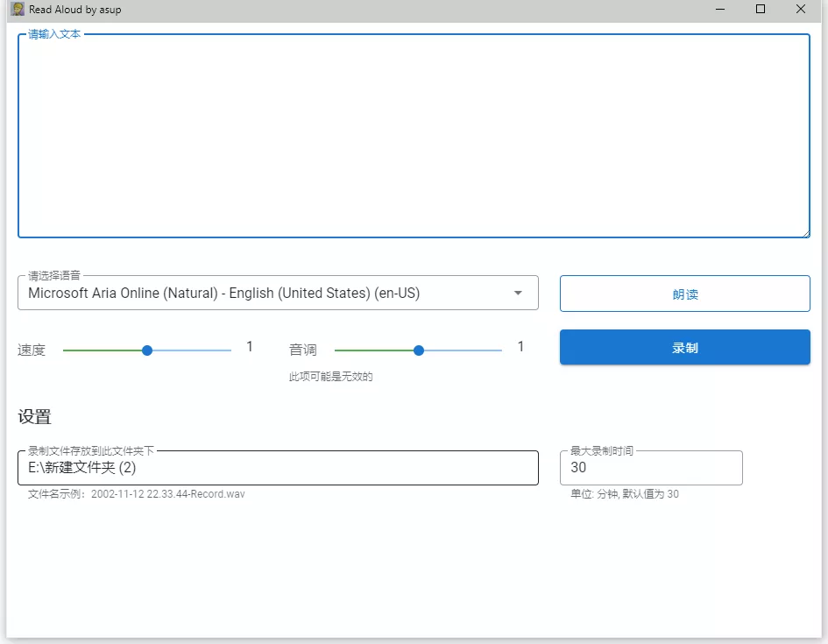Minimize the Read Aloud window
Viewport: 828px width, 644px height.
719,9
